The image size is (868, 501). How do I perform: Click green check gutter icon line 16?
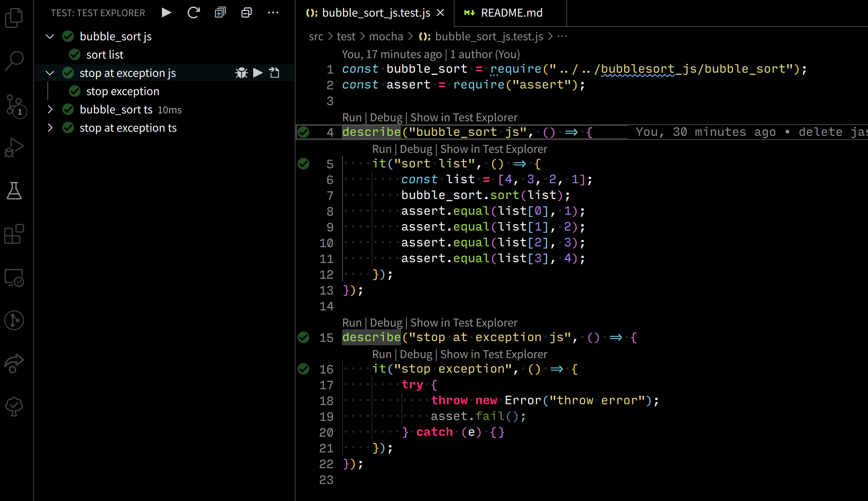click(x=303, y=369)
